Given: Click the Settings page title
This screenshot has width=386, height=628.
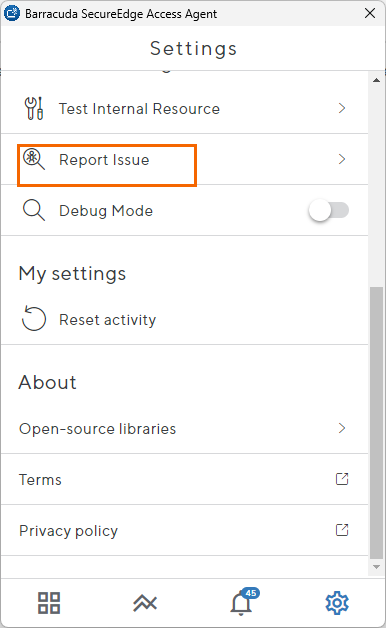Looking at the screenshot, I should pos(193,49).
